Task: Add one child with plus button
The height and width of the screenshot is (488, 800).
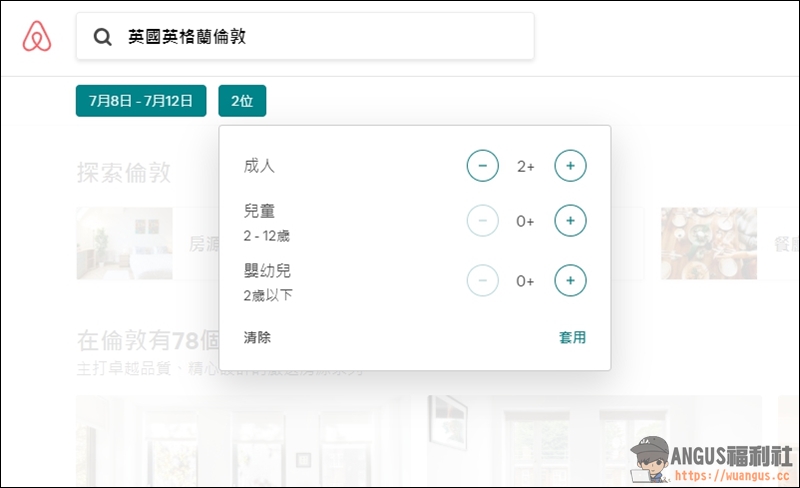Action: [x=570, y=221]
